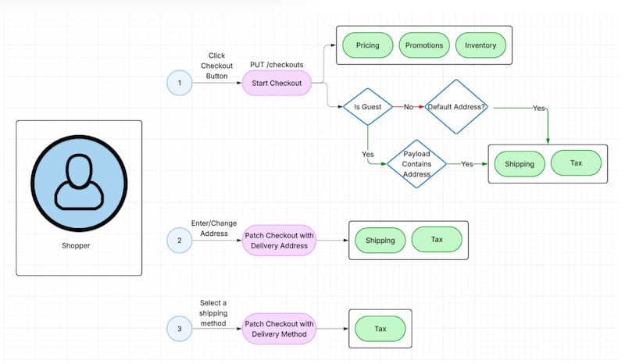Select the Default Address? decision diamond
The height and width of the screenshot is (364, 625).
point(456,107)
